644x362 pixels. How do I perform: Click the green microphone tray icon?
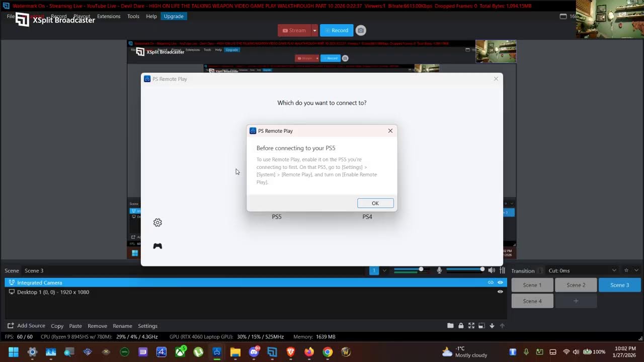click(526, 352)
